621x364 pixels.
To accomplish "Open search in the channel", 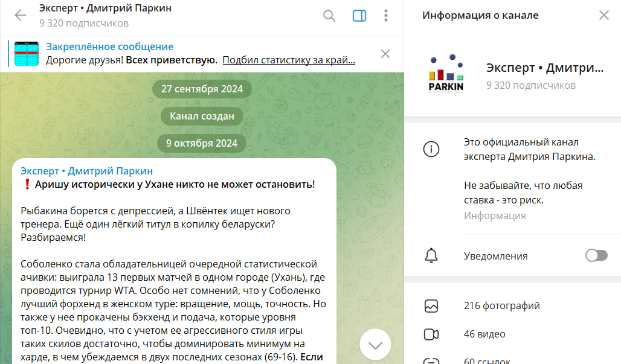I will tap(329, 16).
